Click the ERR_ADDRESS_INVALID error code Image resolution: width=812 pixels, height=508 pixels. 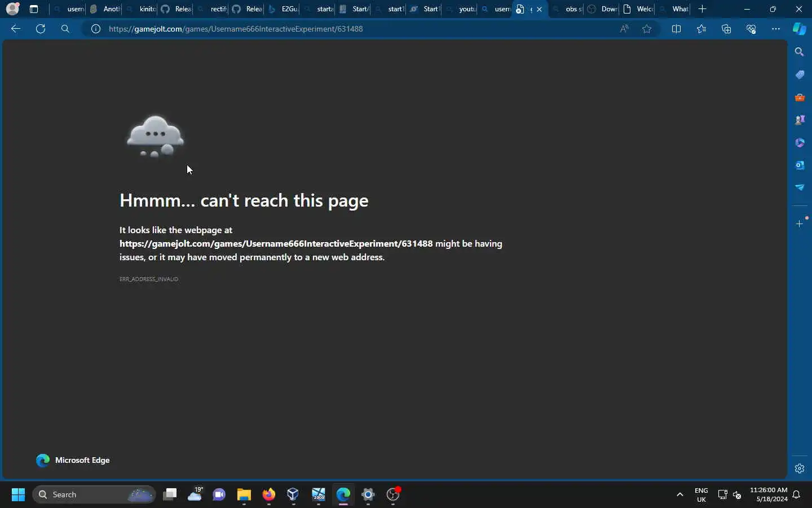point(149,279)
